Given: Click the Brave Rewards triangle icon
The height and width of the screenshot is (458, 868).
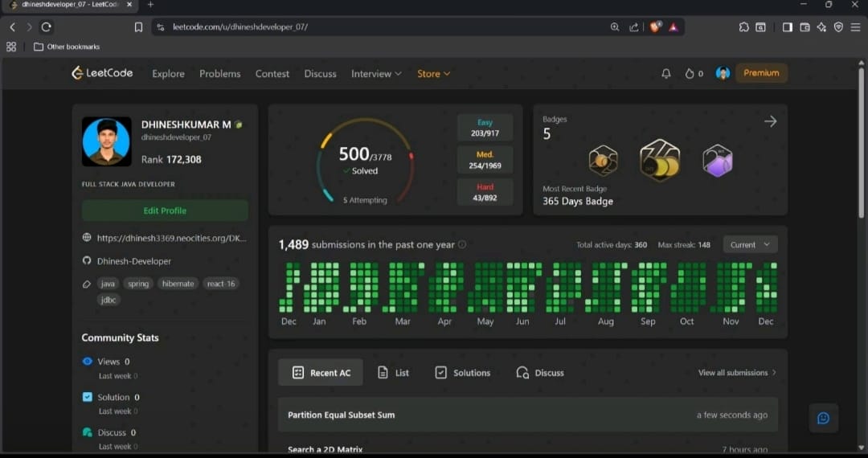Looking at the screenshot, I should (674, 27).
